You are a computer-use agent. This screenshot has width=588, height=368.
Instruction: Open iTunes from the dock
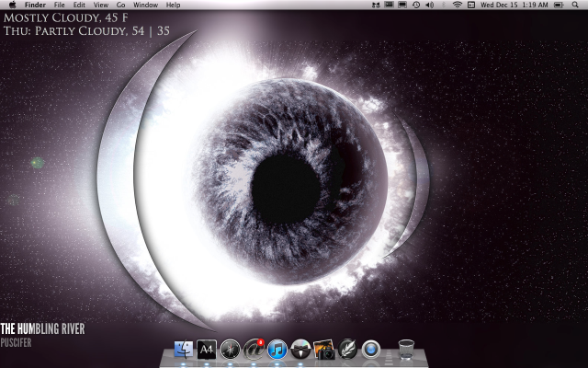coord(277,350)
